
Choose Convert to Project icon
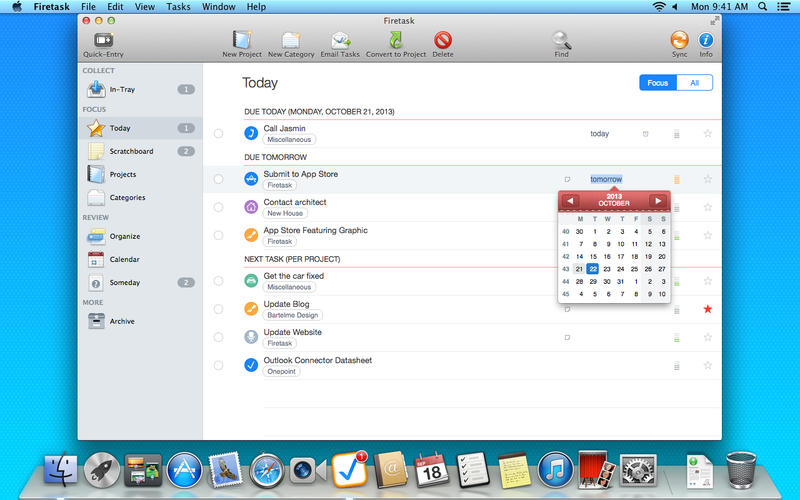[396, 40]
